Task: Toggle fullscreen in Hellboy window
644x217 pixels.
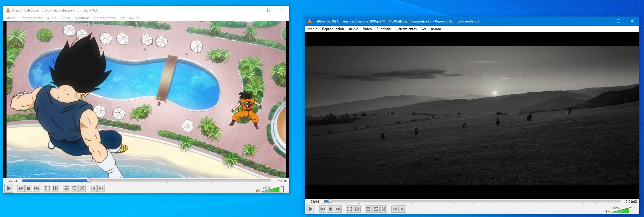Action: (x=349, y=209)
